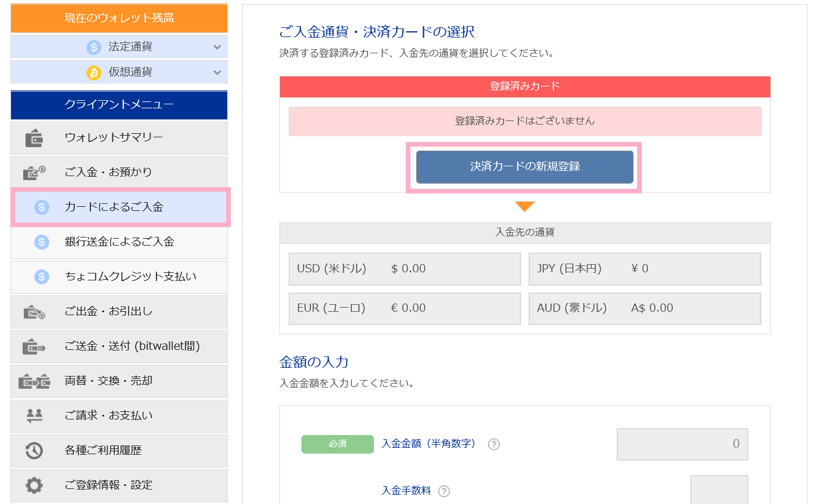Expand the 法定通貨 balance chevron
Screen dimensions: 815x504
(x=217, y=47)
